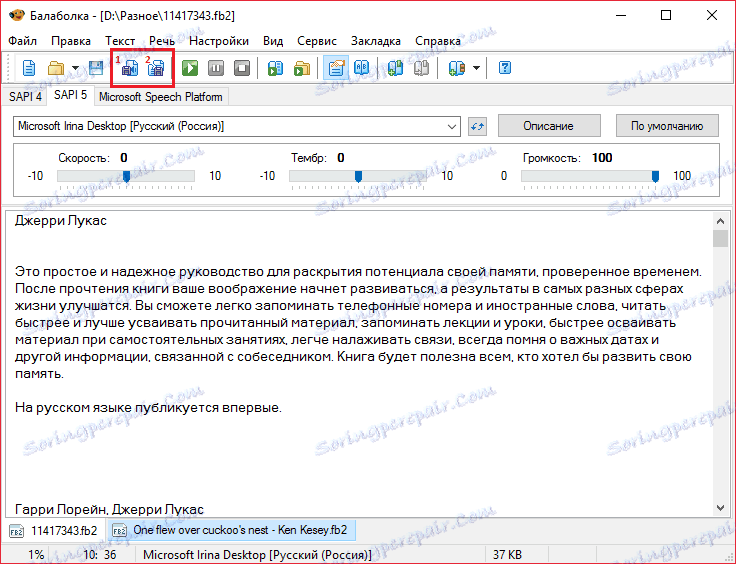Toggle the highlighted document-with-pencil toolbar button
736x564 pixels.
pos(336,69)
